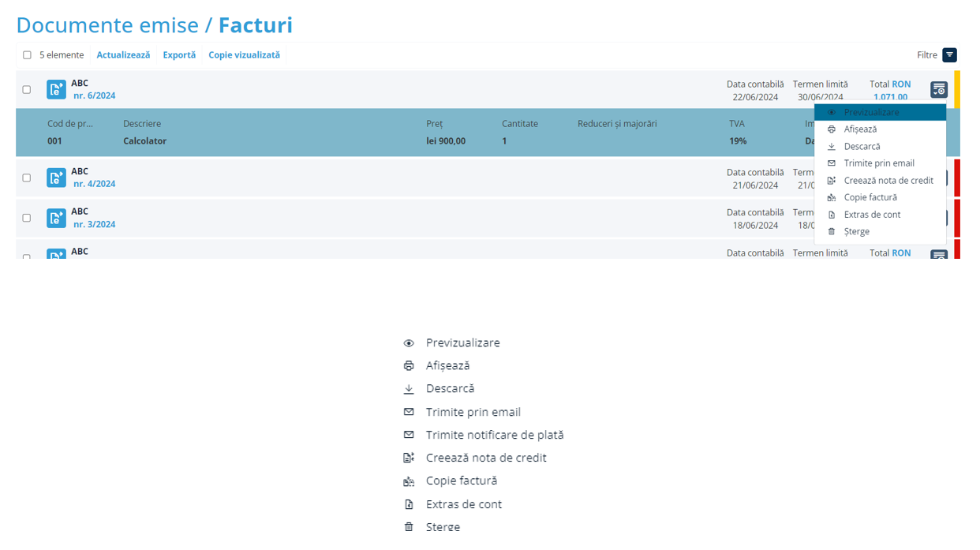This screenshot has height=550, width=980.
Task: Click the Calculator line item description
Action: [x=144, y=141]
